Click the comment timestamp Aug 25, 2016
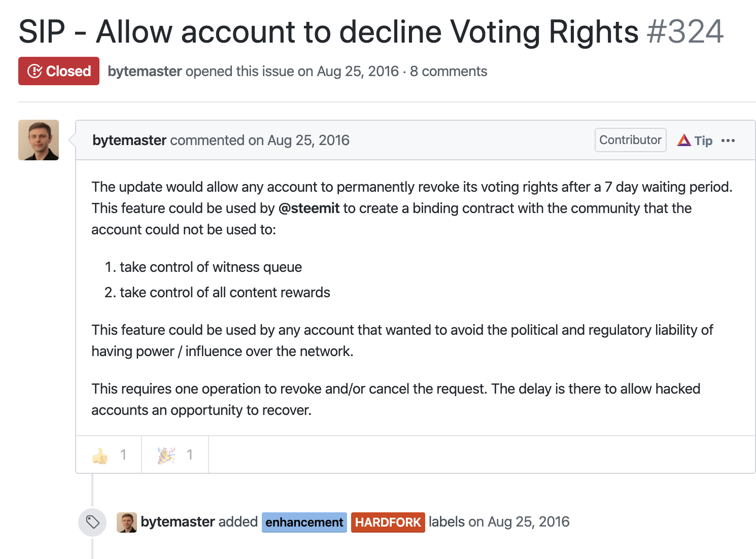 click(308, 141)
